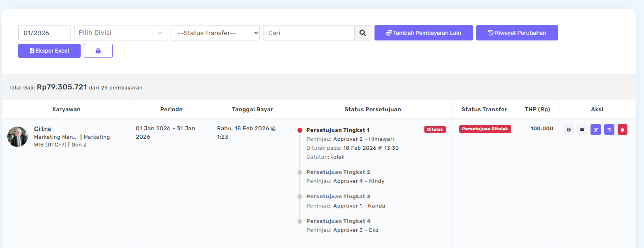
Task: Click the lock payroll button
Action: coord(98,51)
